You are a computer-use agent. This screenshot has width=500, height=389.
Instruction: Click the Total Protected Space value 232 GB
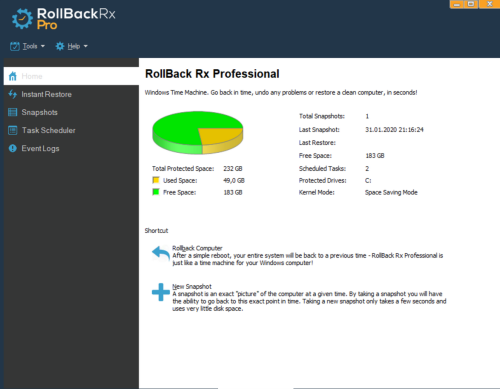[233, 168]
